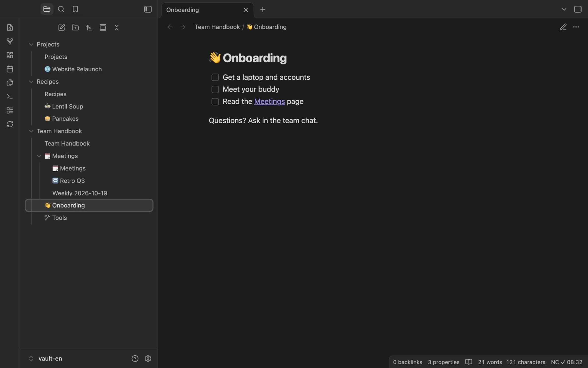The image size is (588, 368).
Task: Open the search magnifier in sidebar
Action: point(61,9)
